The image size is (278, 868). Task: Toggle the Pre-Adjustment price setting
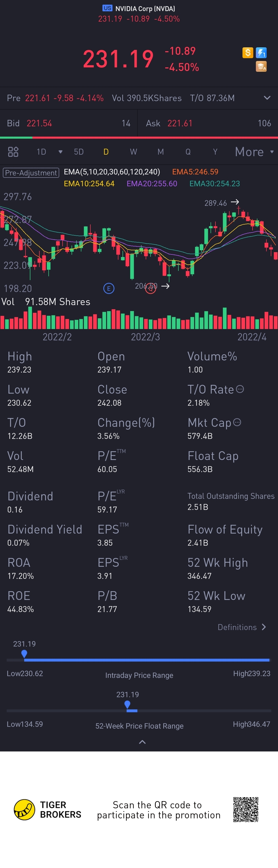pyautogui.click(x=31, y=173)
